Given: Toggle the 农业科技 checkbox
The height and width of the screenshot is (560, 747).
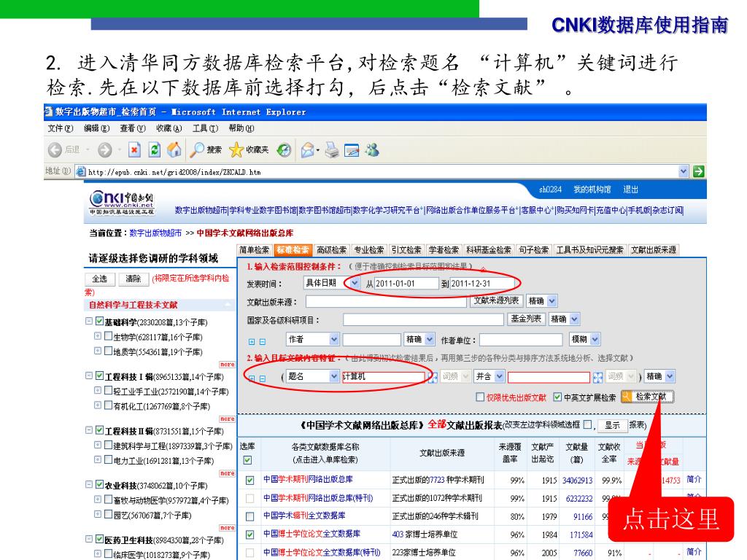Looking at the screenshot, I should (99, 484).
